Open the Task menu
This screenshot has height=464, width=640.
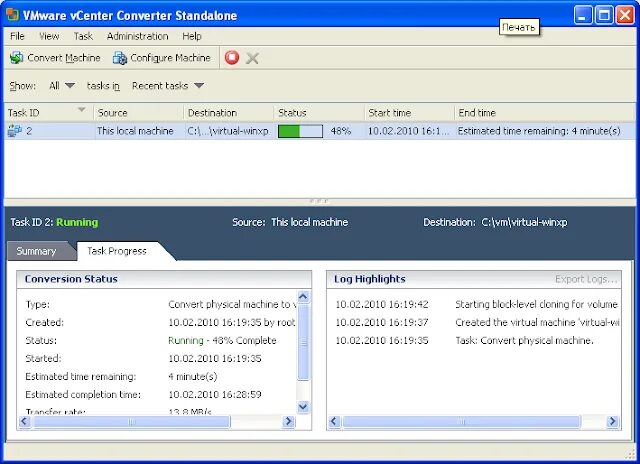click(83, 36)
